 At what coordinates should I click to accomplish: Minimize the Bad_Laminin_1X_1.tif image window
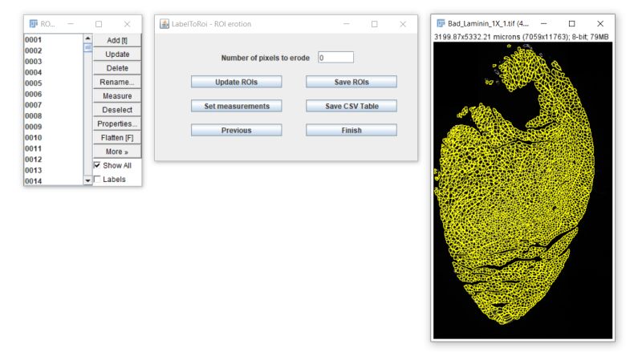click(x=544, y=24)
